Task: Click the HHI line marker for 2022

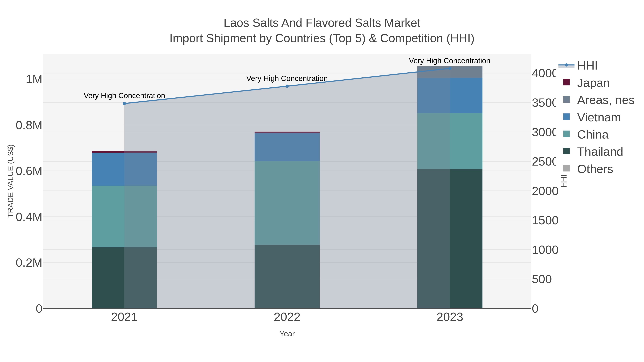Action: (x=287, y=86)
